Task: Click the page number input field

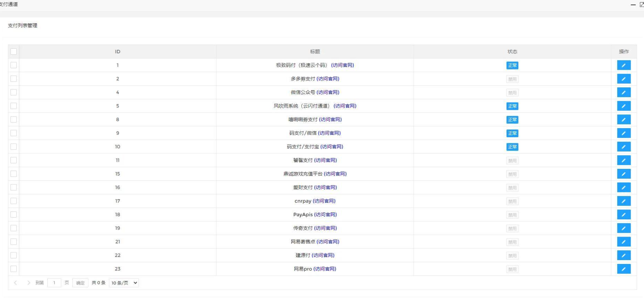Action: 54,283
